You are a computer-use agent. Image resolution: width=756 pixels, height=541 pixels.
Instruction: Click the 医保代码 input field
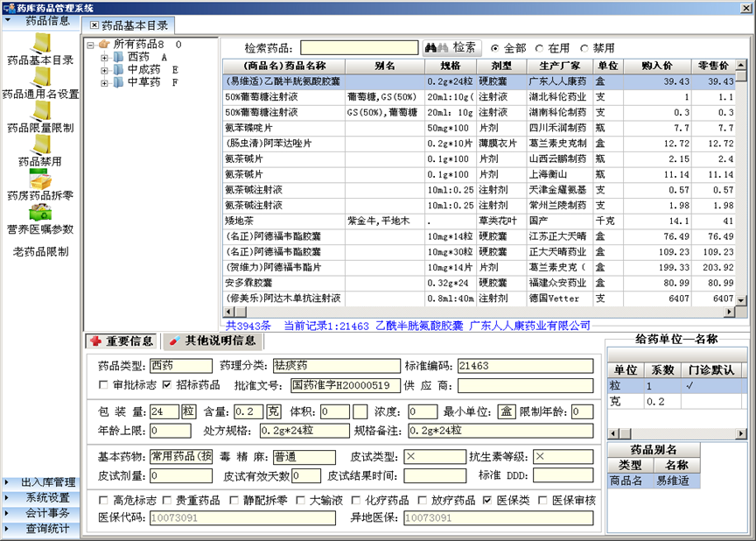(242, 518)
